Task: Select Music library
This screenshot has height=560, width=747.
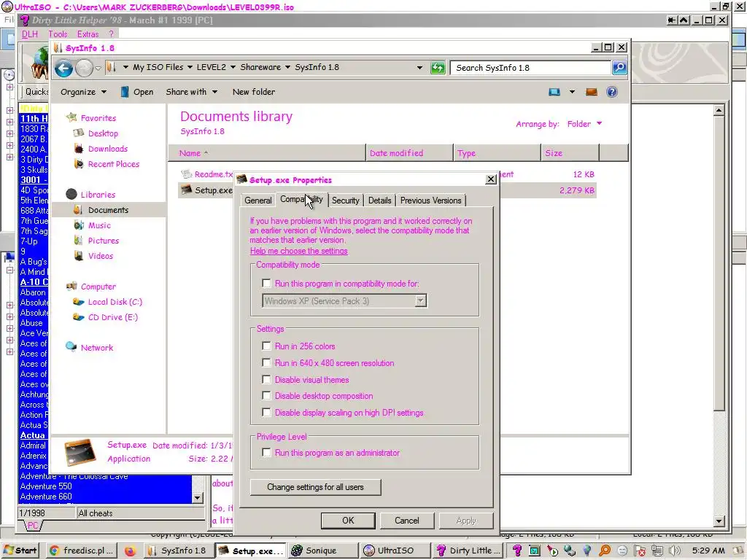Action: click(x=99, y=225)
